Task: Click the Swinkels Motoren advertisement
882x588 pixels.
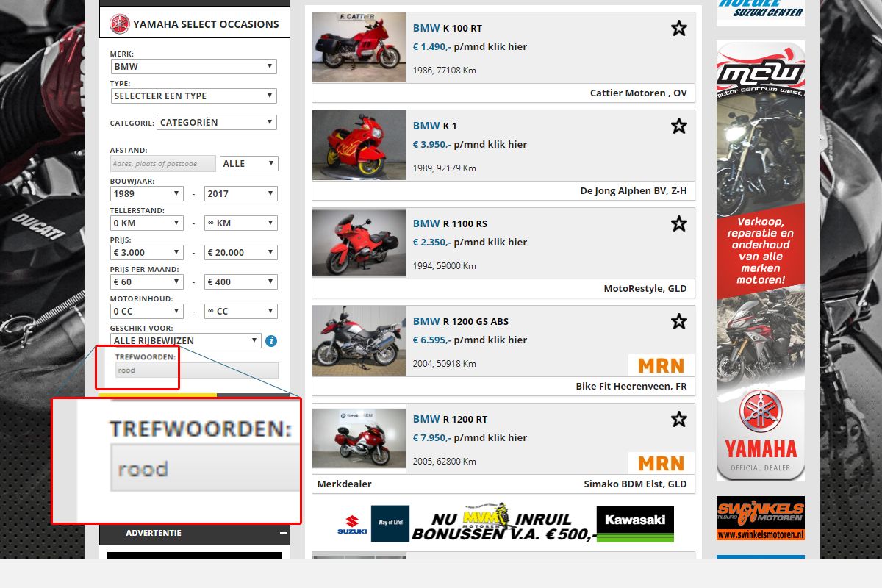Action: point(761,518)
